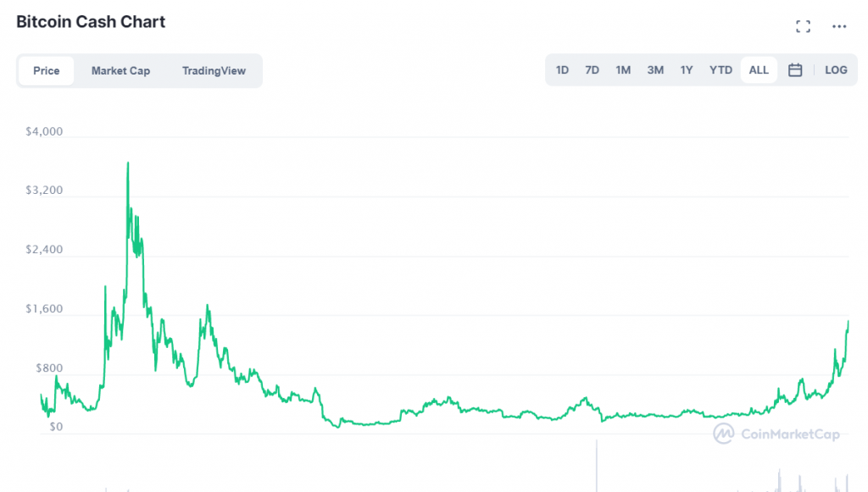Select the 1M time range
Image resolution: width=868 pixels, height=492 pixels.
623,69
